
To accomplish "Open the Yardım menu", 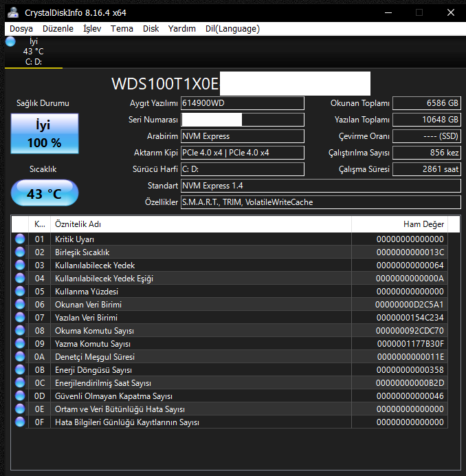I will click(x=181, y=29).
